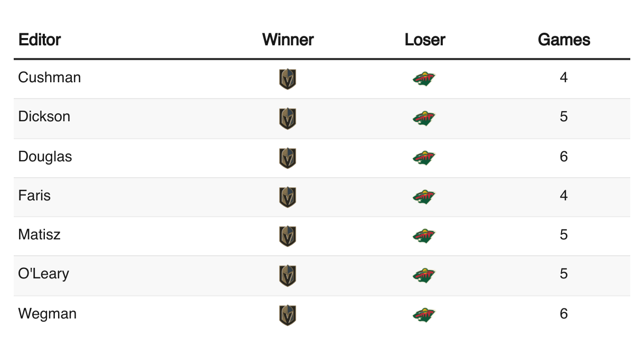The width and height of the screenshot is (644, 348).
Task: Click the Wild logo in Cushman's row
Action: (424, 79)
